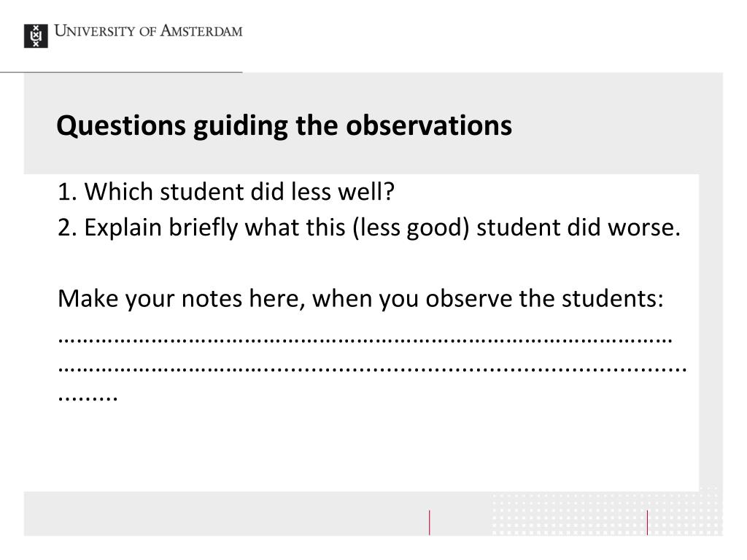
Task: Click question 2 about the less good student
Action: (x=368, y=227)
